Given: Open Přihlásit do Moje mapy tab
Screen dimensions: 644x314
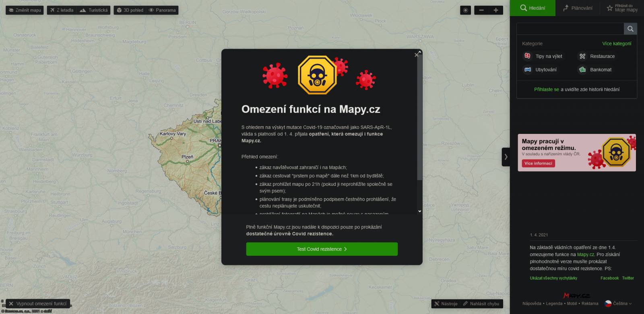Looking at the screenshot, I should [x=622, y=8].
